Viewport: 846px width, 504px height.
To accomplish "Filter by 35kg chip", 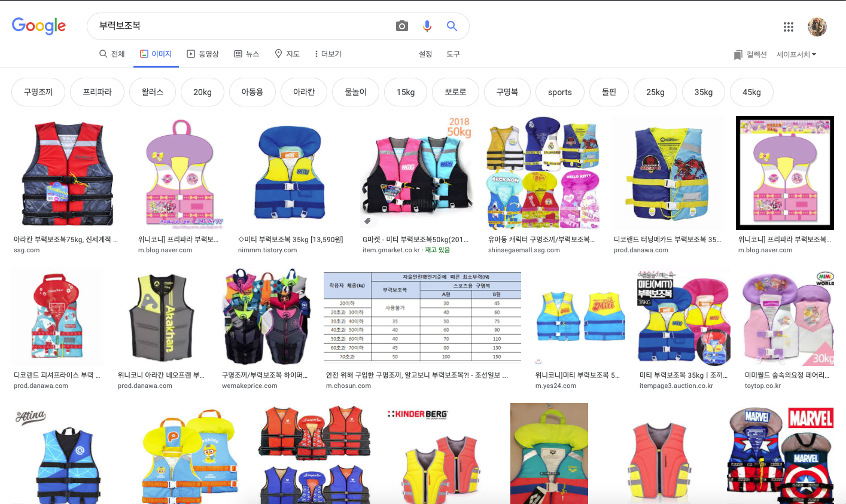I will pyautogui.click(x=704, y=92).
